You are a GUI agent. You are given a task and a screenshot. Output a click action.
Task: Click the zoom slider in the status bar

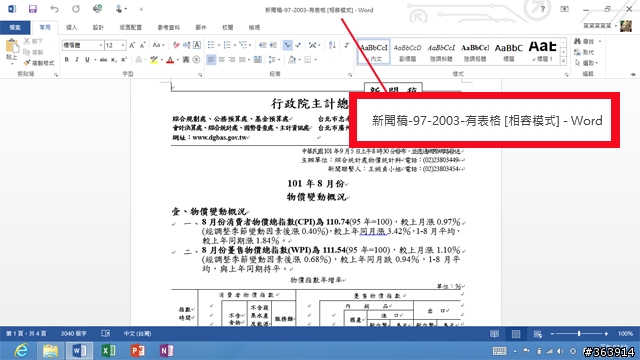579,334
